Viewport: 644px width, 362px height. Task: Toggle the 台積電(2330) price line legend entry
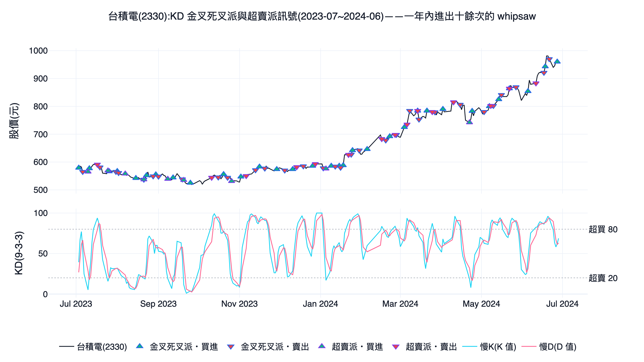coord(93,347)
